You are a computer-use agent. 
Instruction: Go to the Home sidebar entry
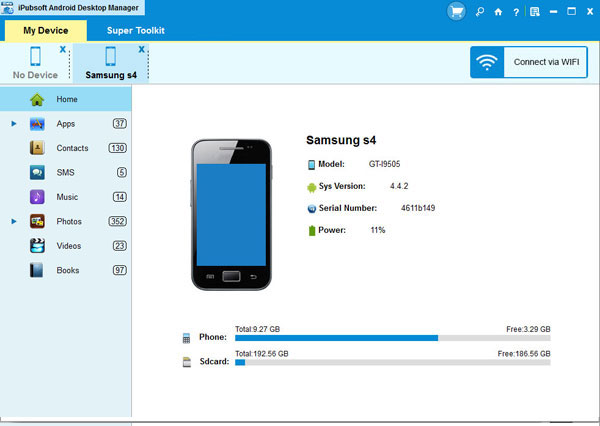point(66,99)
